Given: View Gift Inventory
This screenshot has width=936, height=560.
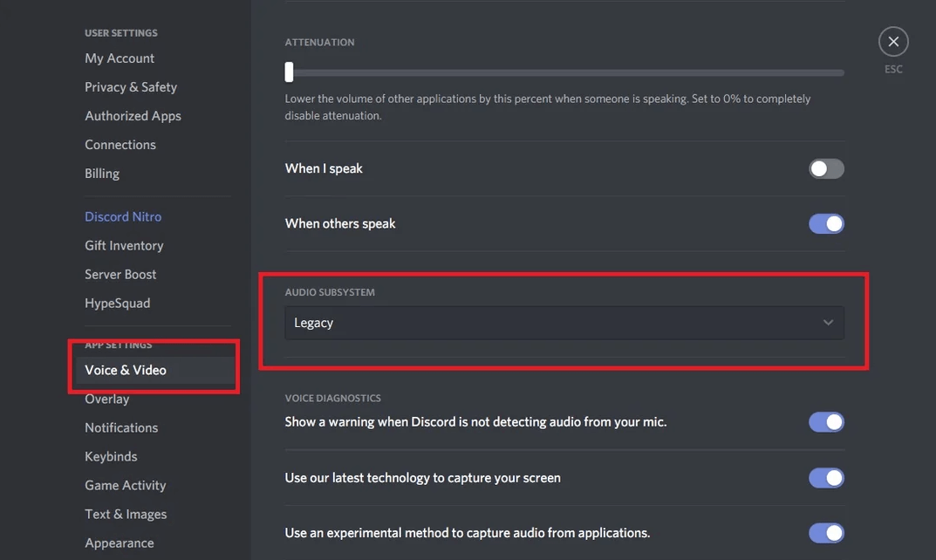Looking at the screenshot, I should pyautogui.click(x=124, y=245).
